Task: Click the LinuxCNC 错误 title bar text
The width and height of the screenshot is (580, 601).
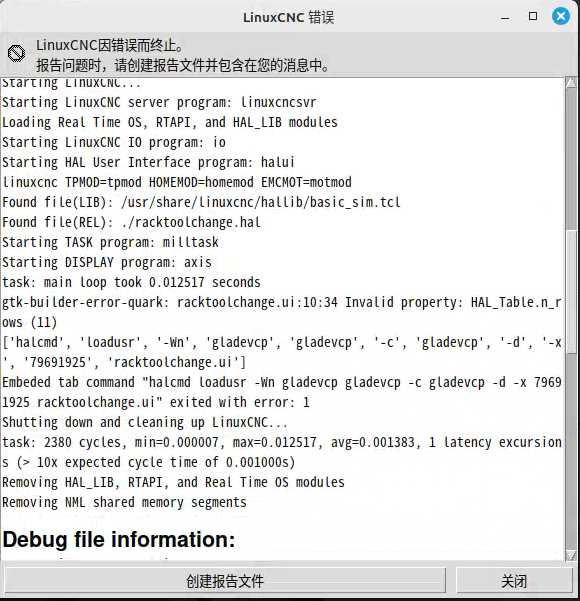Action: (x=288, y=18)
